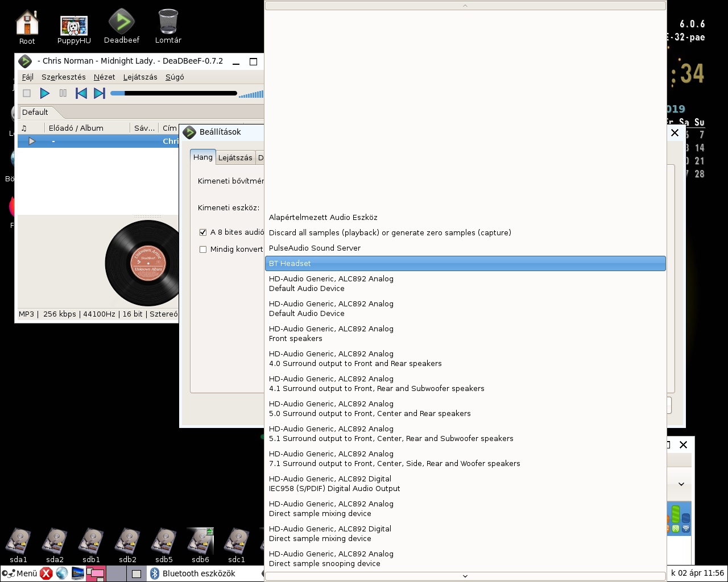Open the Fájl menu
Screen dimensions: 728x582
point(28,77)
